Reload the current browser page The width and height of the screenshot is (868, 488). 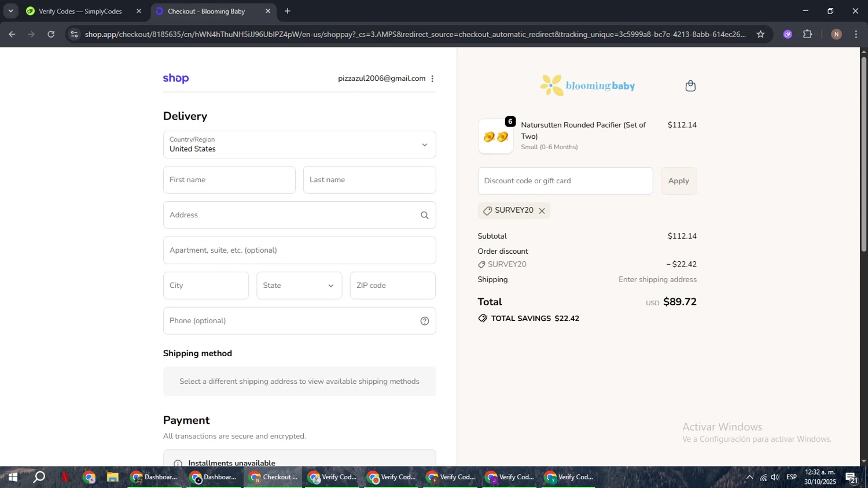(x=51, y=34)
